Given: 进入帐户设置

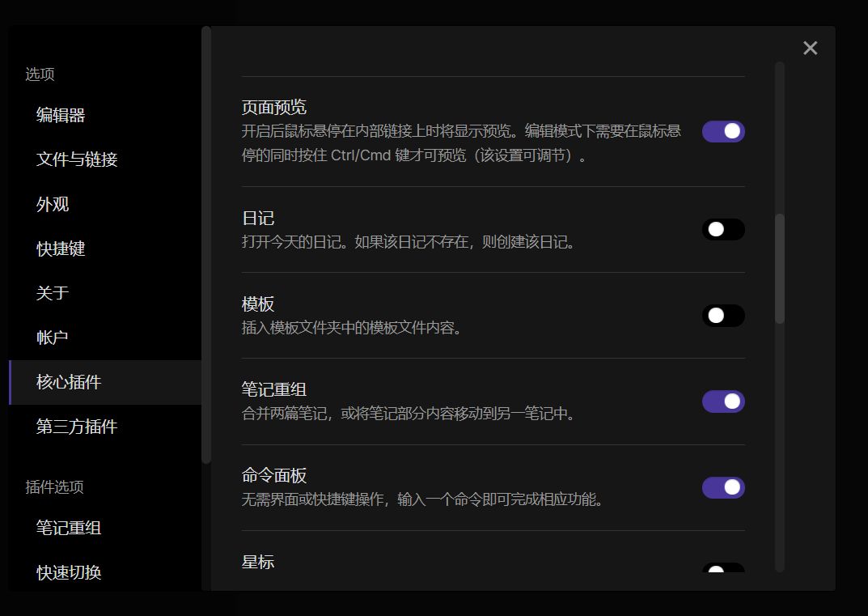Looking at the screenshot, I should pos(52,338).
